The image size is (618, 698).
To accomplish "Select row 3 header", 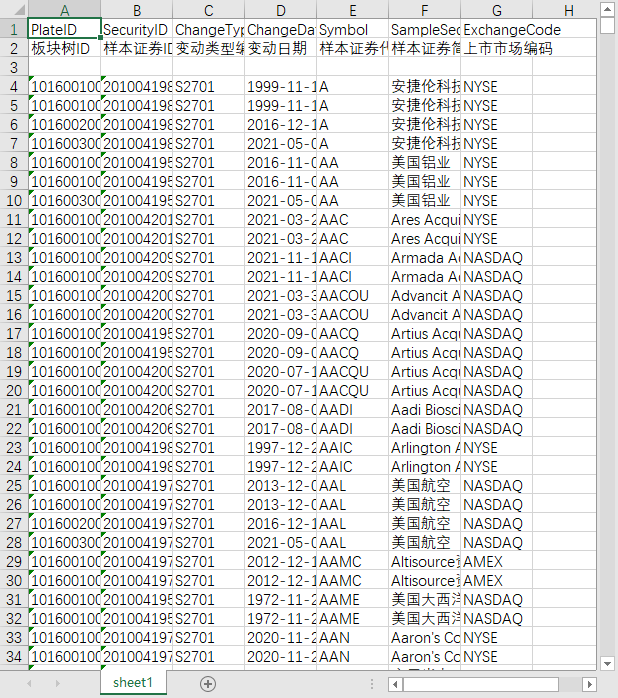I will click(x=14, y=67).
